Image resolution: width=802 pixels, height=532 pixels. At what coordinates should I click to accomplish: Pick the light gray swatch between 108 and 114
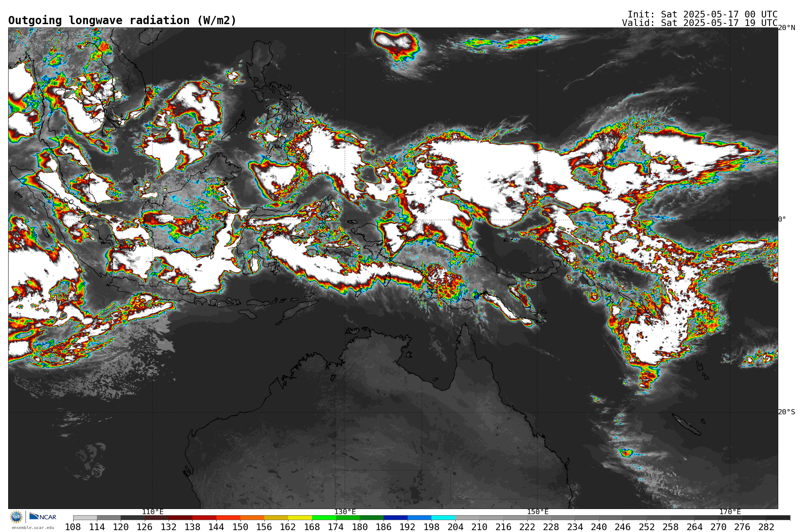pyautogui.click(x=85, y=518)
